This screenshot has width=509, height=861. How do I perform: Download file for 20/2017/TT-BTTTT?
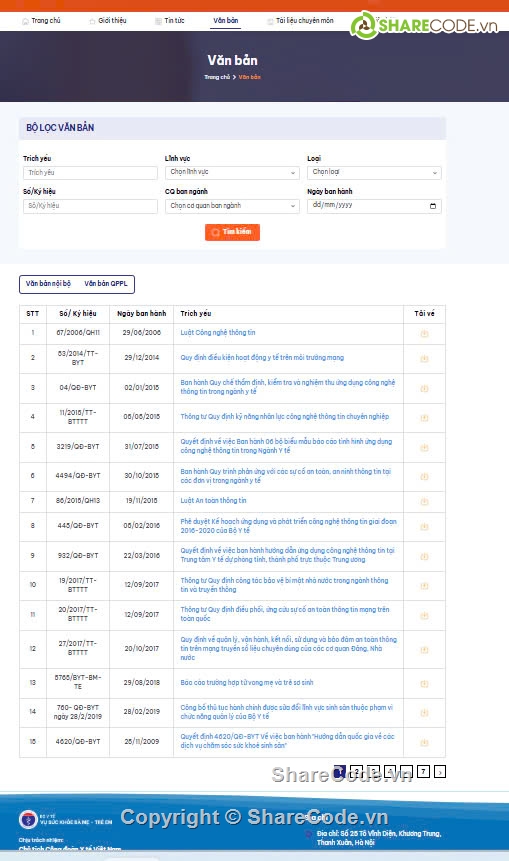pyautogui.click(x=424, y=616)
